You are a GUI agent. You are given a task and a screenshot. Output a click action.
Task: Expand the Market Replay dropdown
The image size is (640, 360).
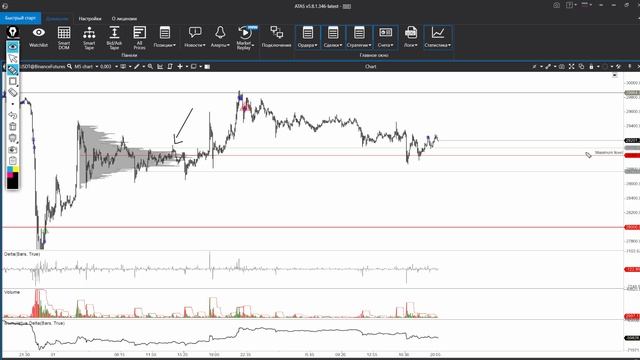(x=244, y=38)
